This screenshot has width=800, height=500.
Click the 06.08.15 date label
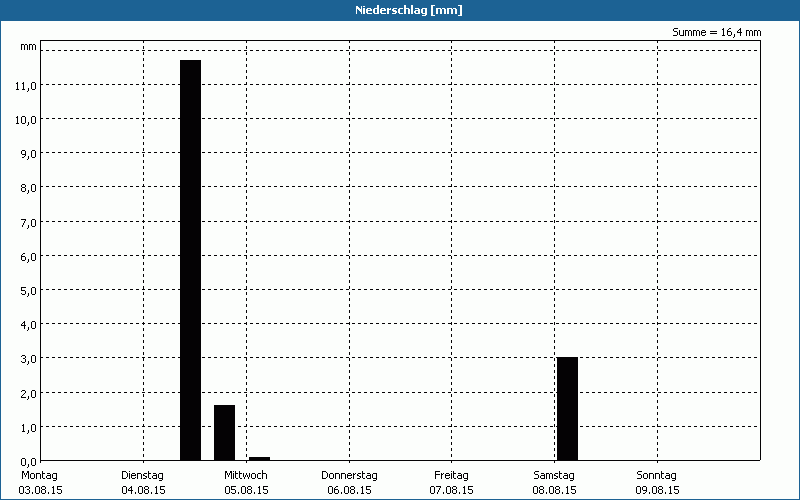(x=349, y=490)
